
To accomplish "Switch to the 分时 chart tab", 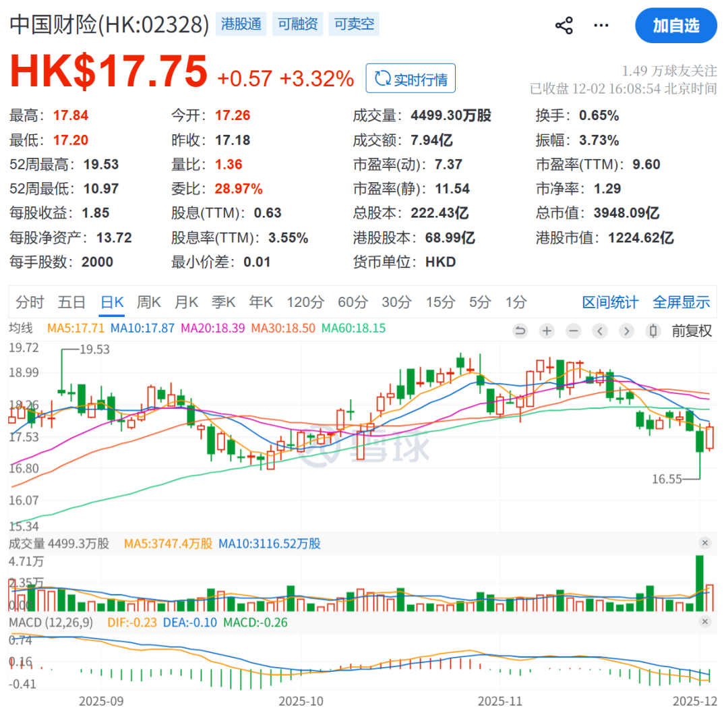I will (x=30, y=302).
